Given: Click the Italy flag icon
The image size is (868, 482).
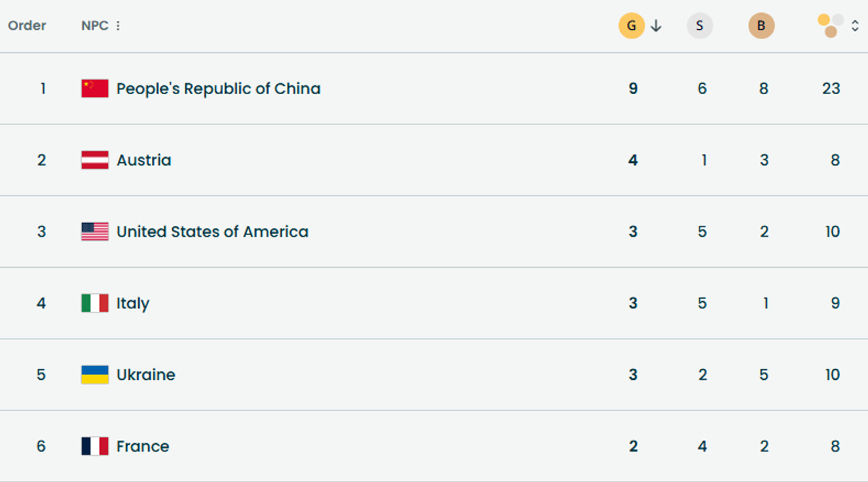Looking at the screenshot, I should [95, 303].
